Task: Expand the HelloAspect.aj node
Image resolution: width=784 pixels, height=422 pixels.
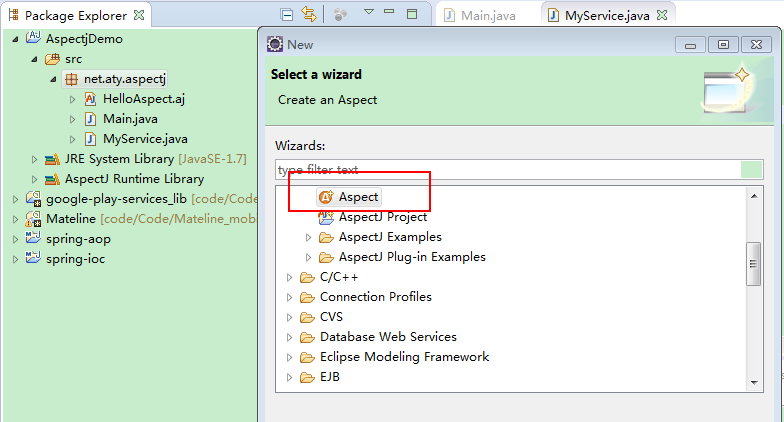Action: [72, 99]
